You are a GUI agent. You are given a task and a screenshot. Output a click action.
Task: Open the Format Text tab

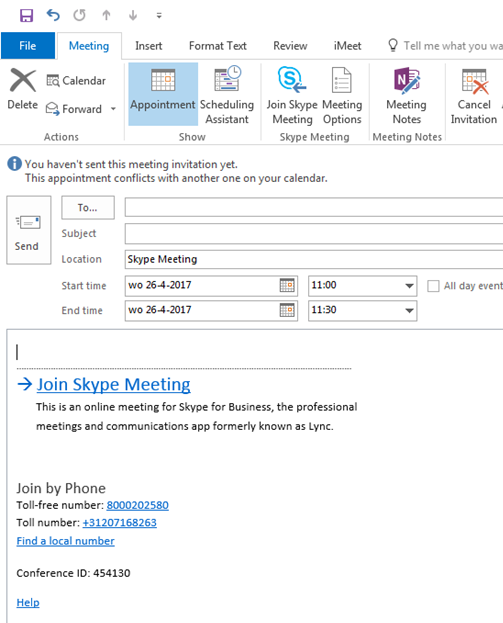tap(218, 46)
